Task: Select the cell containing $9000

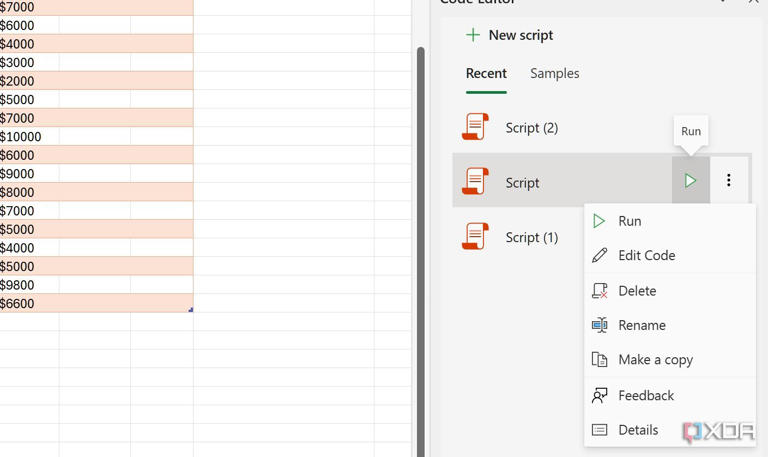Action: click(29, 173)
